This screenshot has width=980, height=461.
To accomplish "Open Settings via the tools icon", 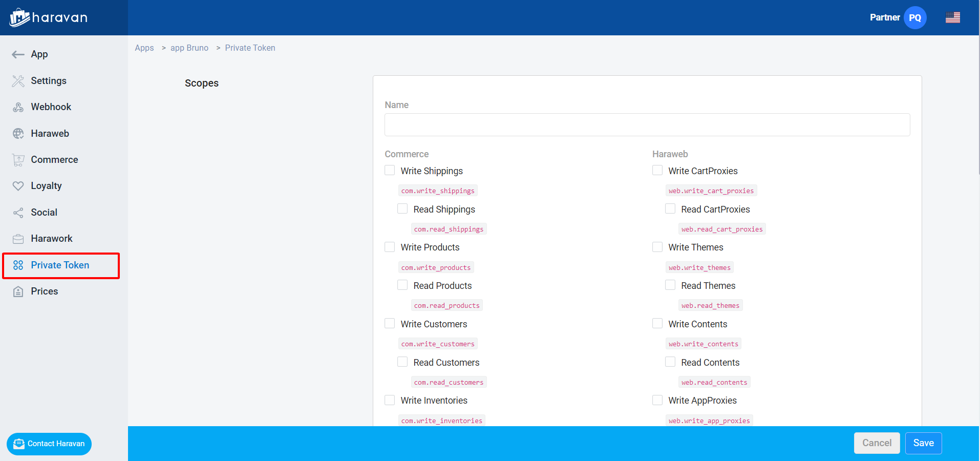I will click(x=18, y=81).
